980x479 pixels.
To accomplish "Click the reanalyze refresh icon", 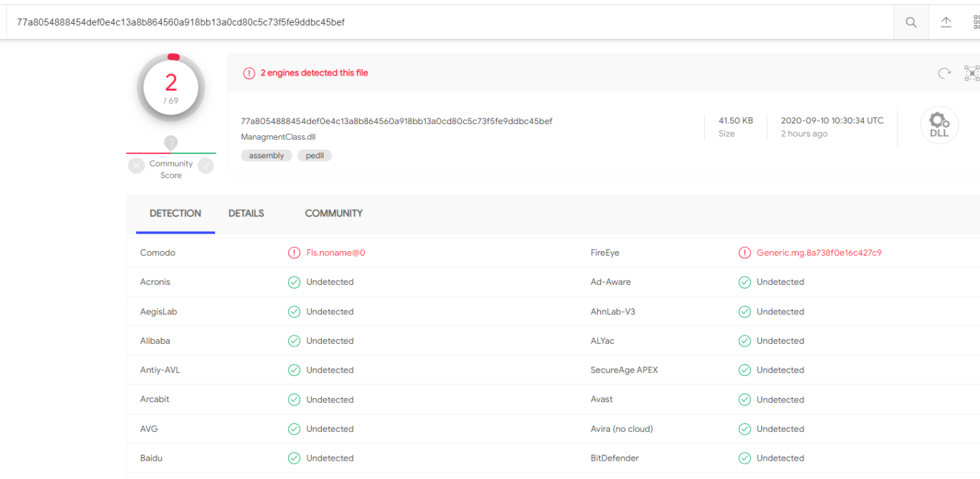I will tap(945, 73).
